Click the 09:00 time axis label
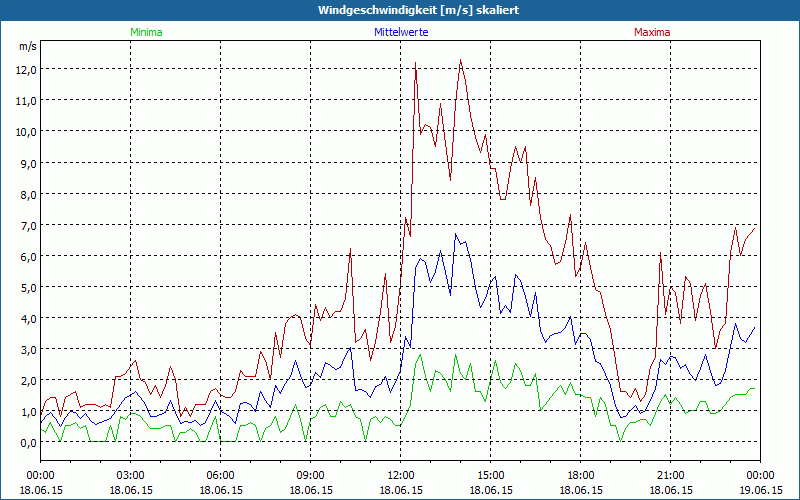The height and width of the screenshot is (500, 800). (310, 476)
